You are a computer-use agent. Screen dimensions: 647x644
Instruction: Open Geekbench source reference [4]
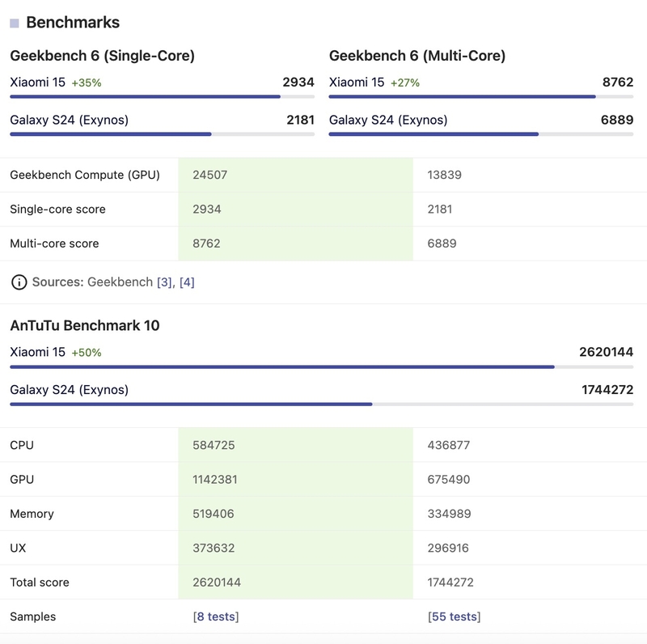(x=187, y=282)
